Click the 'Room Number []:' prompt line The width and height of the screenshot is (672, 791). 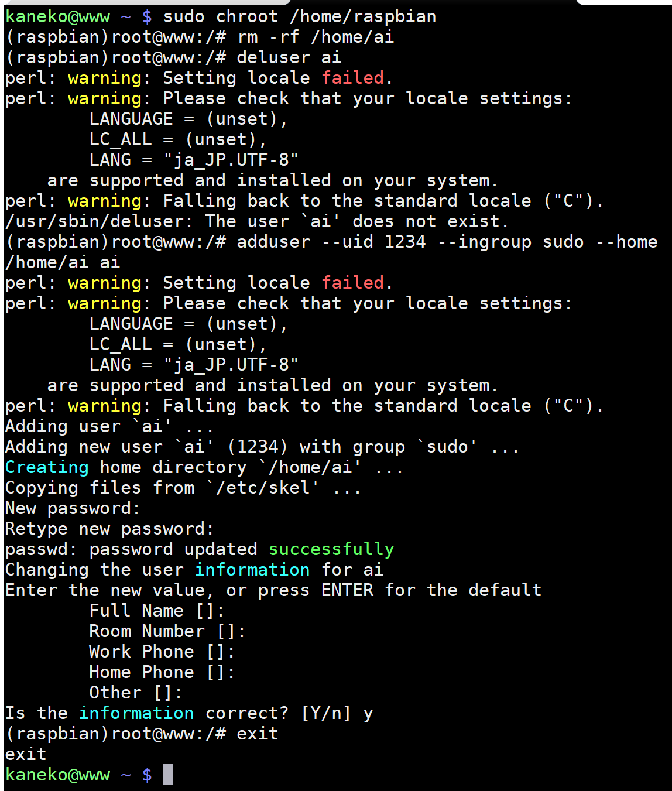pos(167,631)
